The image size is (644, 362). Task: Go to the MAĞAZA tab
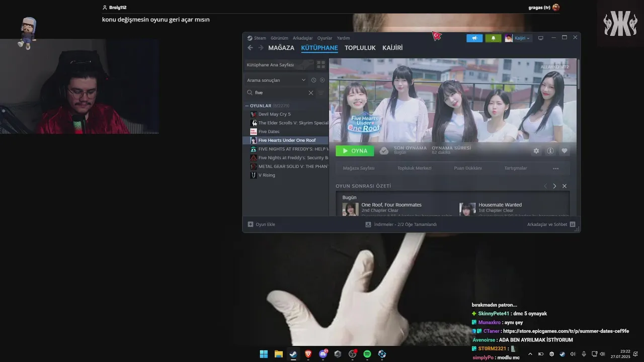click(x=281, y=48)
